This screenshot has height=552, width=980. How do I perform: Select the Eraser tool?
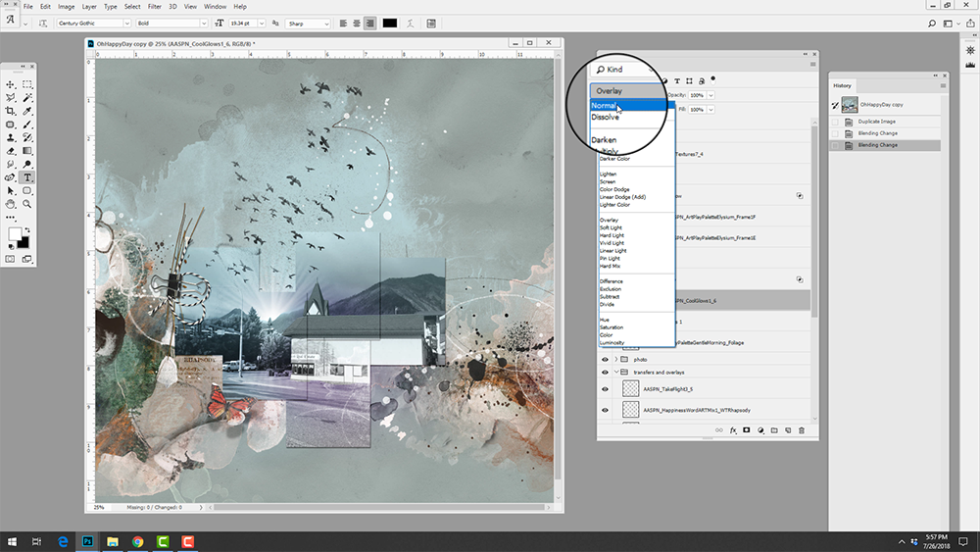11,151
